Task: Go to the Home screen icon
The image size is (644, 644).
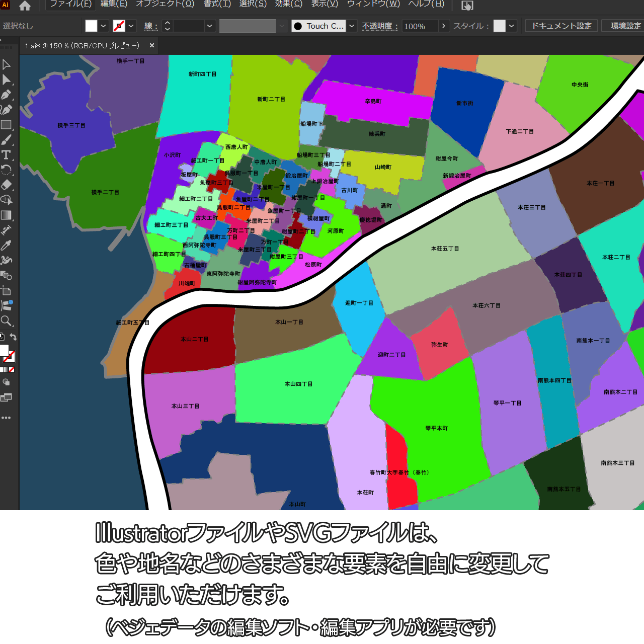Action: (x=25, y=6)
